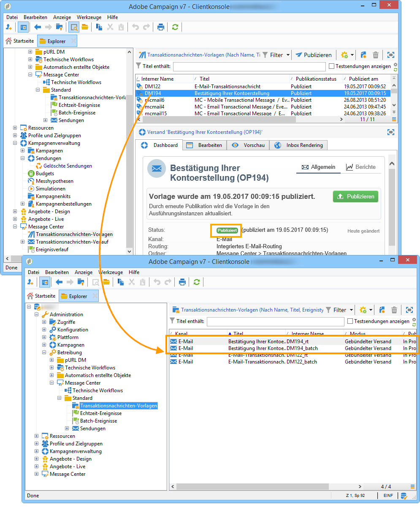Viewport: 420px width, 510px height.
Task: Select the DM194_rt row in the lower list
Action: [x=293, y=341]
